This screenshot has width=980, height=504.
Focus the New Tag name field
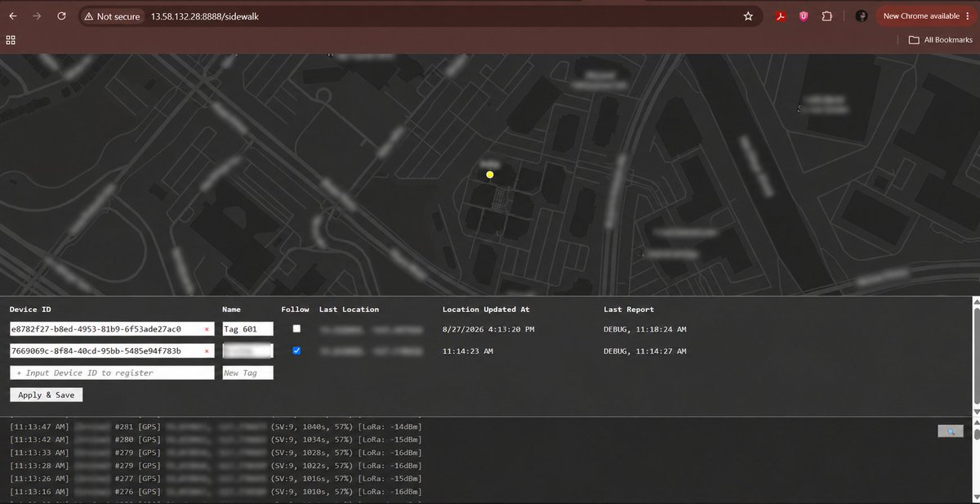click(247, 372)
